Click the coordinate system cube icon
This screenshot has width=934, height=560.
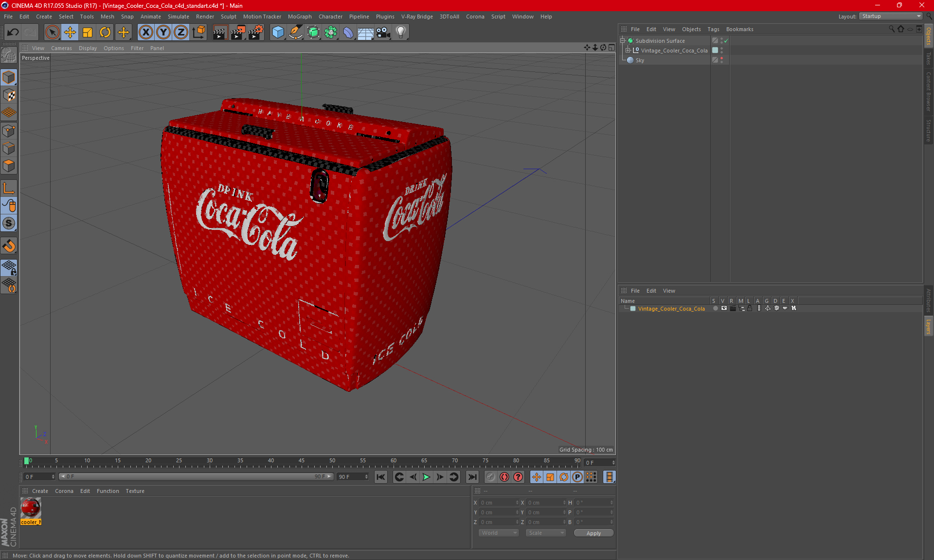(x=199, y=33)
